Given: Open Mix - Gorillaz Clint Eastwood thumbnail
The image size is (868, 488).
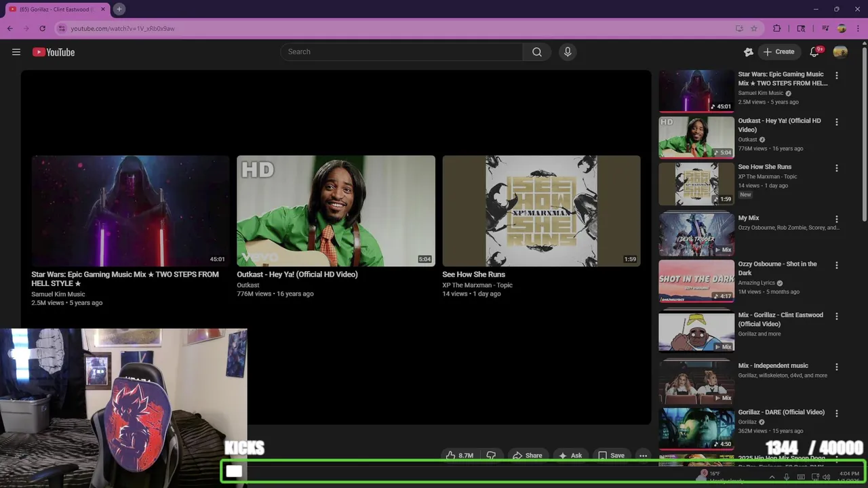Looking at the screenshot, I should tap(696, 331).
